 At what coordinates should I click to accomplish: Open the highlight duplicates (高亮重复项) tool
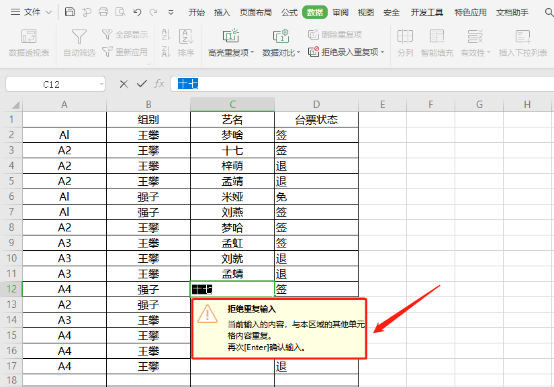click(x=231, y=42)
